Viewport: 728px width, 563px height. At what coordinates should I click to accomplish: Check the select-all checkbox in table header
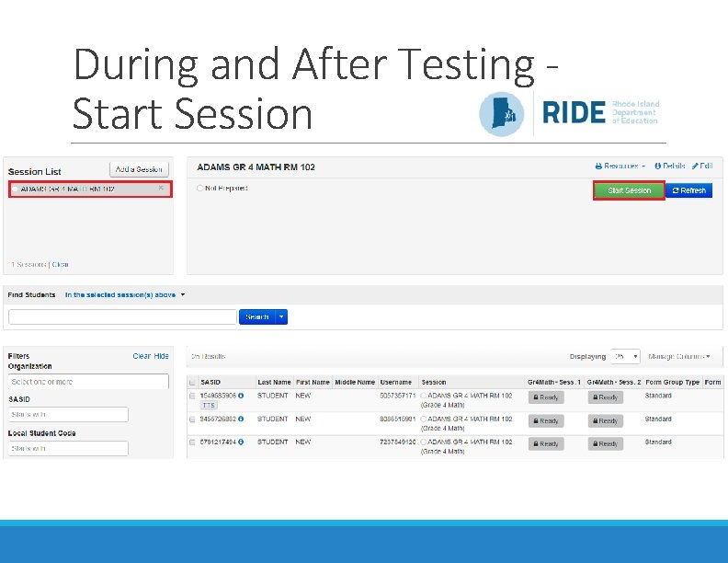(x=192, y=383)
